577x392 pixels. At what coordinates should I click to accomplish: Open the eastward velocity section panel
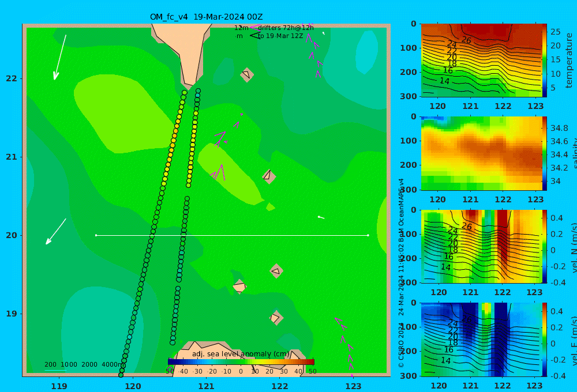coord(481,340)
